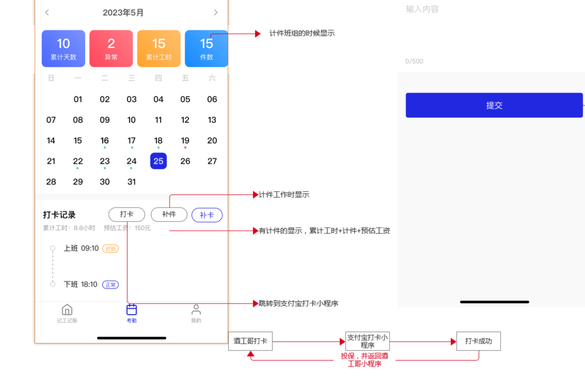
Task: Select date 07 on calendar
Action: [x=51, y=120]
